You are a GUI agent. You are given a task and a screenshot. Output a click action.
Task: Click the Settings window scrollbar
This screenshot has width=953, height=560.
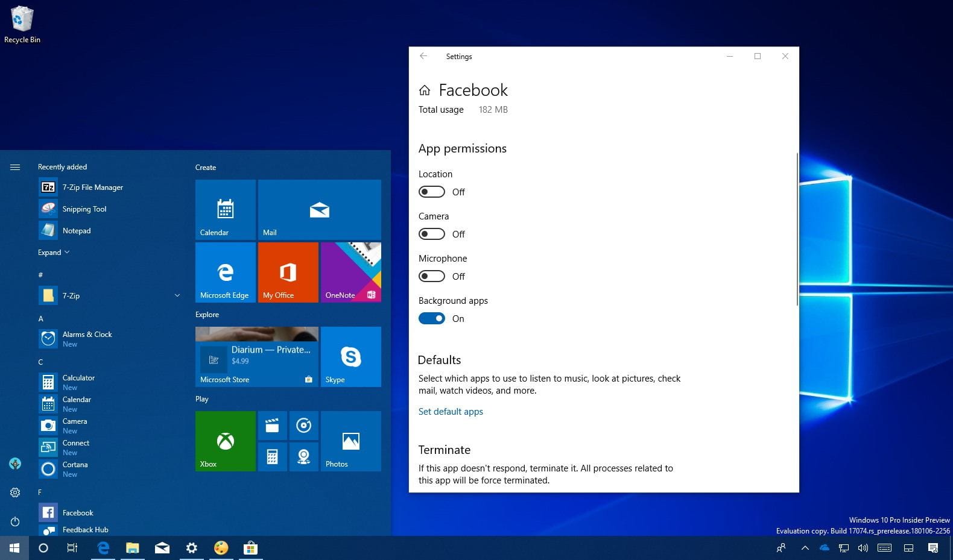pos(797,228)
